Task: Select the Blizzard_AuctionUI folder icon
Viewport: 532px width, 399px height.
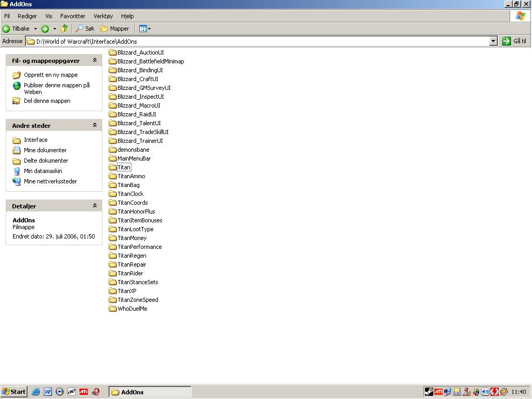Action: tap(113, 52)
